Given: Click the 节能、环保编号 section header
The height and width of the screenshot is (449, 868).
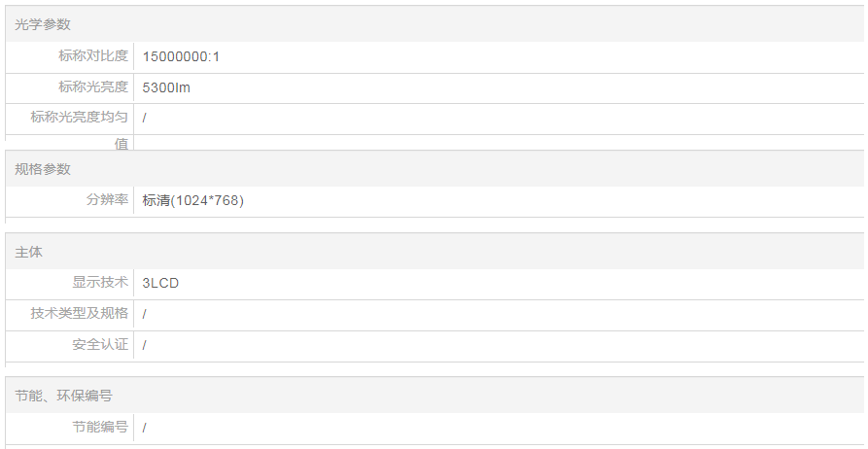Looking at the screenshot, I should [63, 396].
